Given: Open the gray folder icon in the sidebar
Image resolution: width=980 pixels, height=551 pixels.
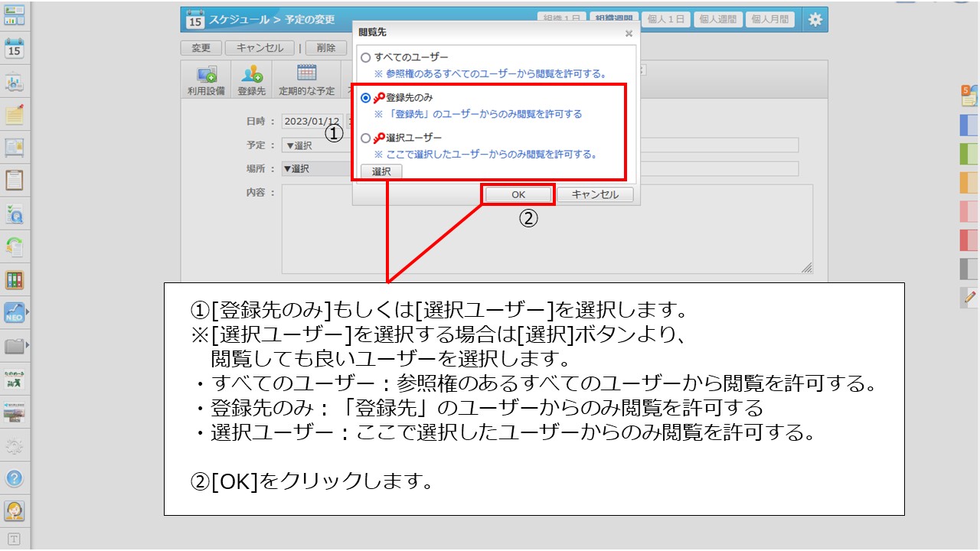Looking at the screenshot, I should click(x=14, y=346).
